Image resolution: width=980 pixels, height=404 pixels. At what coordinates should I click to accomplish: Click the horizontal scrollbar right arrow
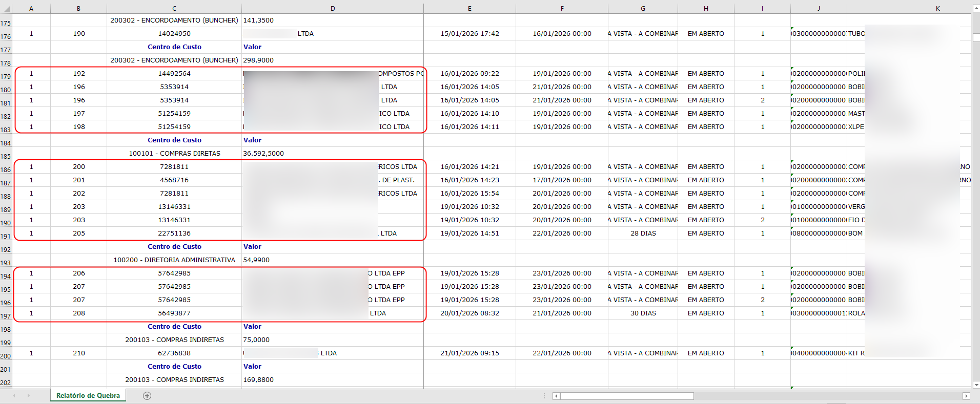click(966, 396)
